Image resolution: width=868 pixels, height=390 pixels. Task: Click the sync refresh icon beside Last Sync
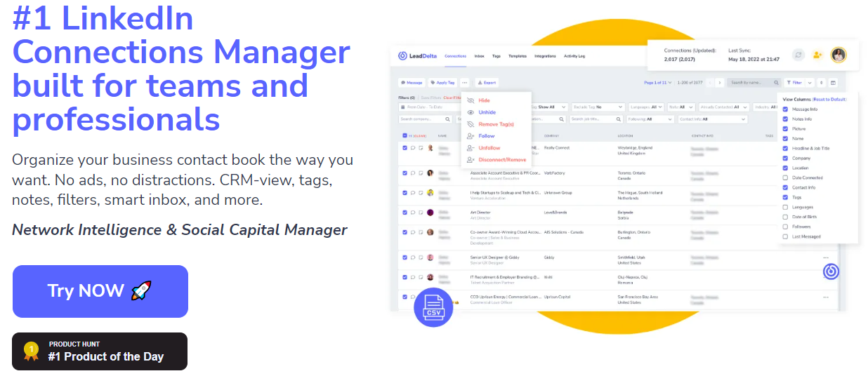click(798, 55)
